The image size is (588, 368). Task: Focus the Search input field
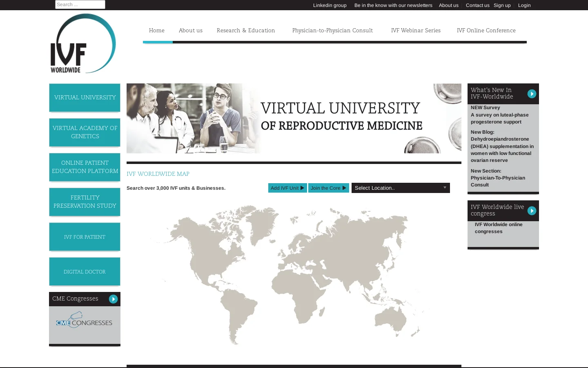click(x=80, y=4)
